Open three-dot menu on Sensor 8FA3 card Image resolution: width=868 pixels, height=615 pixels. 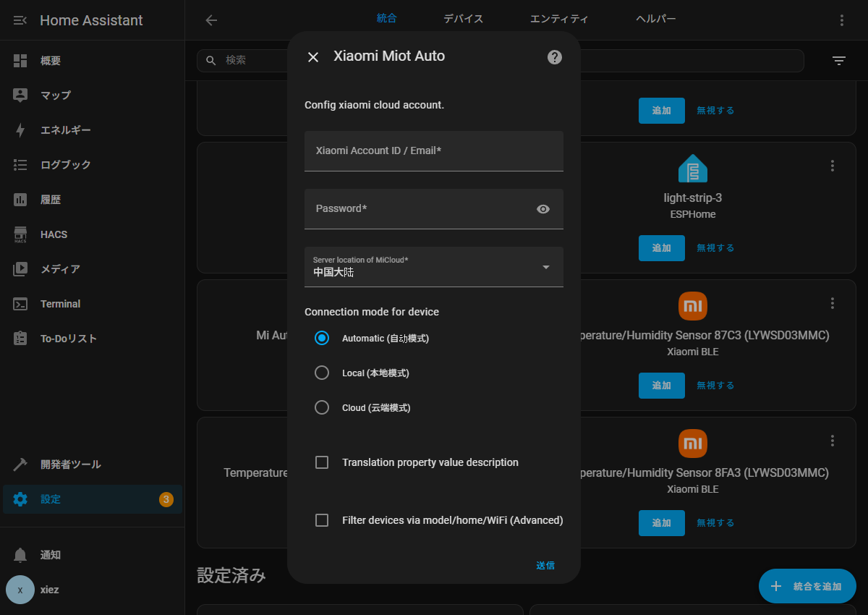coord(833,441)
